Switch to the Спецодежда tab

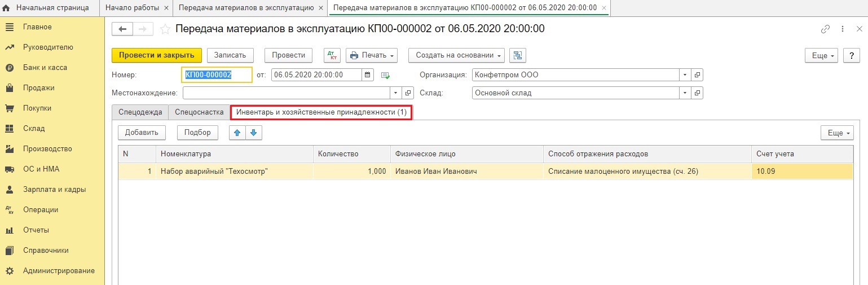pos(140,112)
